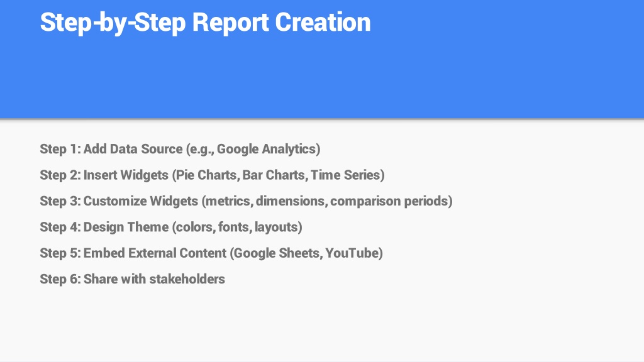The width and height of the screenshot is (644, 362).
Task: Select the Step 1 Add Data Source line
Action: pos(180,149)
